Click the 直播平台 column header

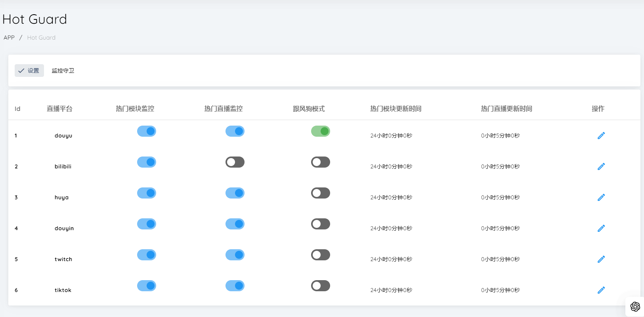(x=59, y=109)
